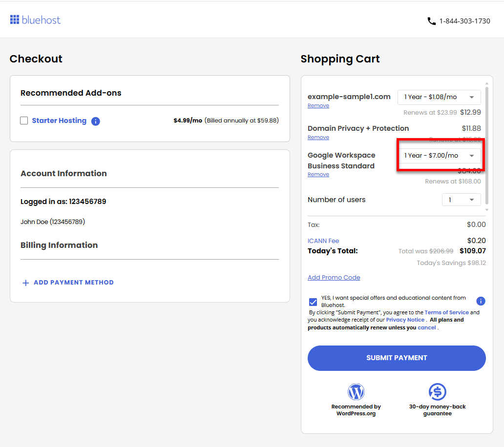Click the shopping cart scrollbar thumb
The width and height of the screenshot is (504, 447).
point(486,145)
